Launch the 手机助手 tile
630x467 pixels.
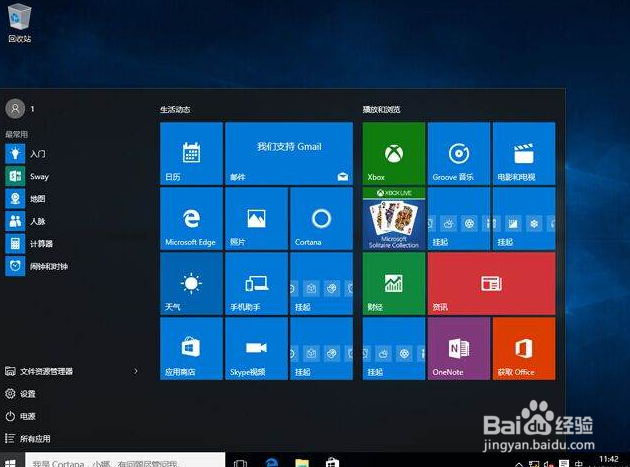[256, 284]
